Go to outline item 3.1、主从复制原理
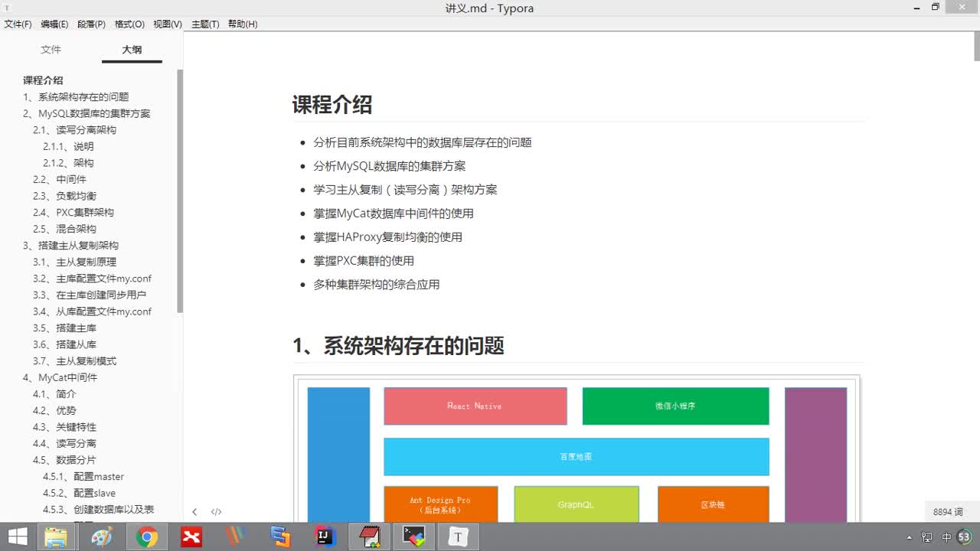This screenshot has height=551, width=980. click(x=74, y=262)
